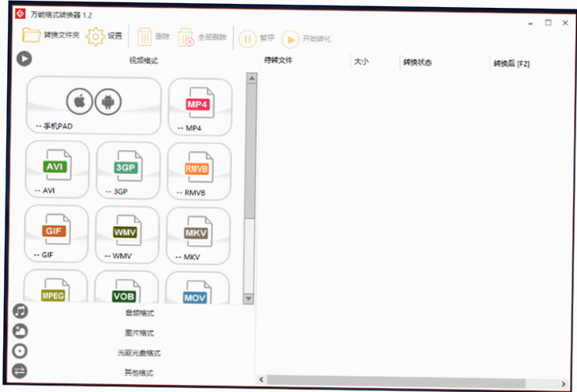
Task: Click the format list vertical scrollbar thumb
Action: [x=251, y=151]
